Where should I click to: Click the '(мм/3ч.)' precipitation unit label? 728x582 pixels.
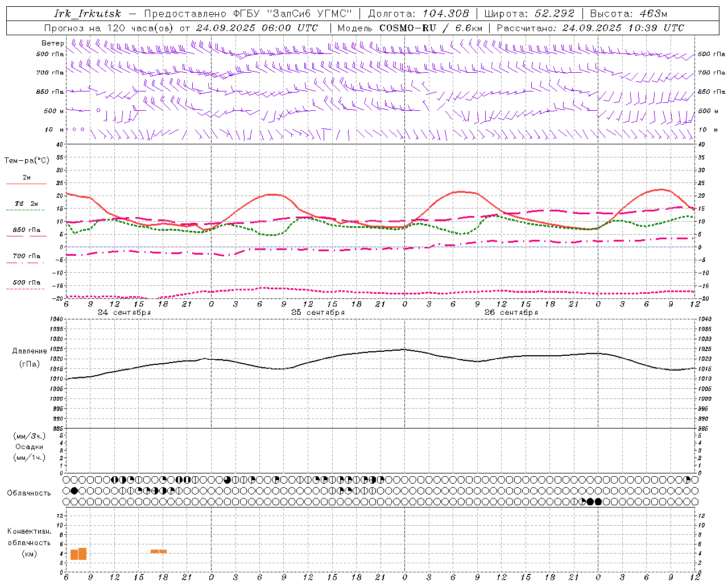pos(30,436)
